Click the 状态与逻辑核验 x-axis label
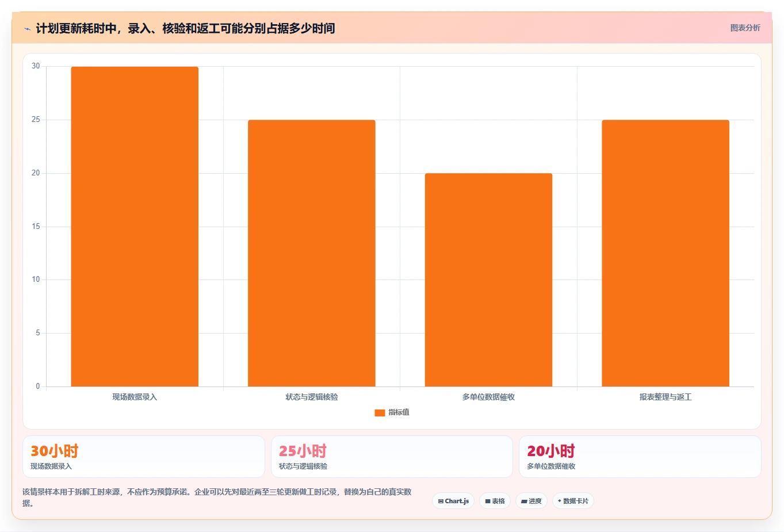Screen dimensions: 784x532 click(312, 397)
